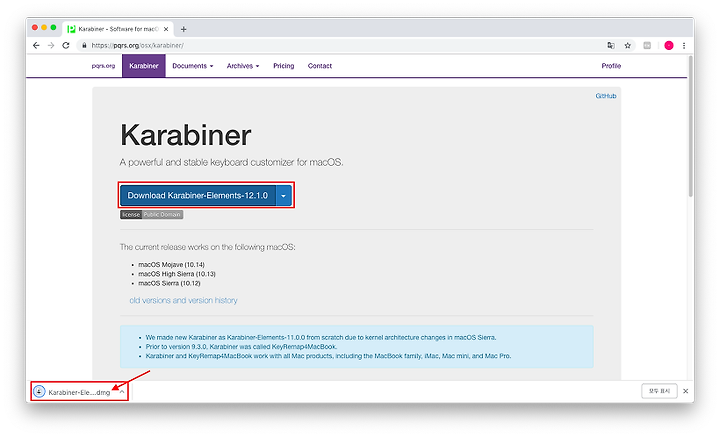The width and height of the screenshot is (720, 437).
Task: Click Download Karabiner-Elements-12.1.0 button
Action: point(197,196)
